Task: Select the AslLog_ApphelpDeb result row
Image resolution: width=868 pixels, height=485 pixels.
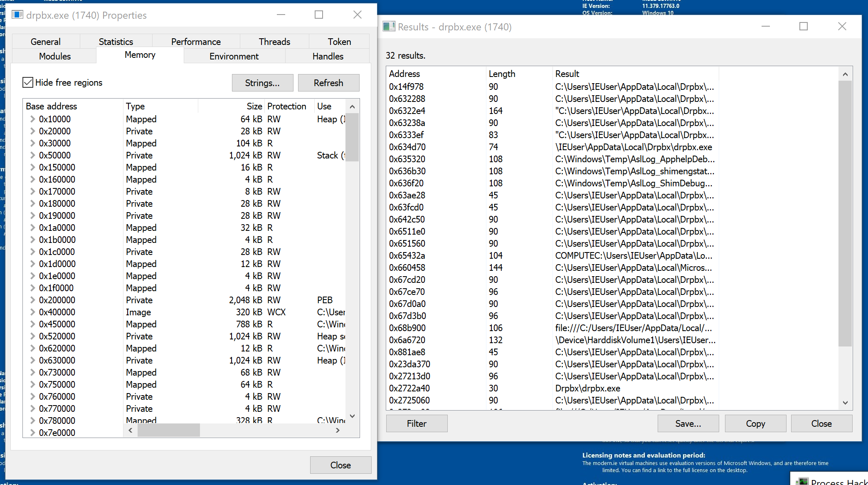Action: point(552,159)
